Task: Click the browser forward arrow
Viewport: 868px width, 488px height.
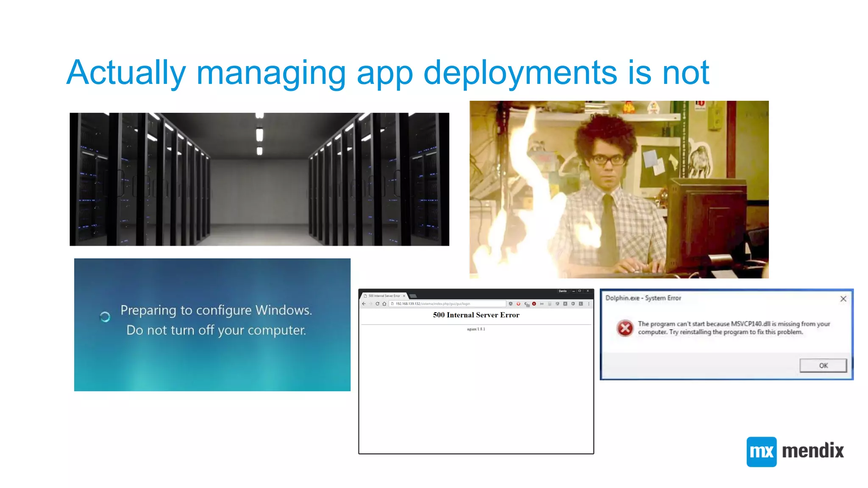Action: pos(370,304)
